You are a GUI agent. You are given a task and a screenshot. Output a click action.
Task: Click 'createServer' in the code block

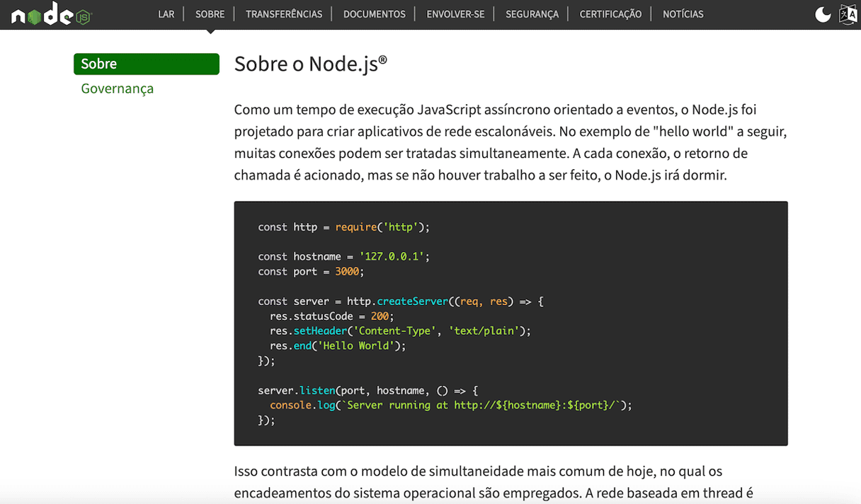click(412, 301)
